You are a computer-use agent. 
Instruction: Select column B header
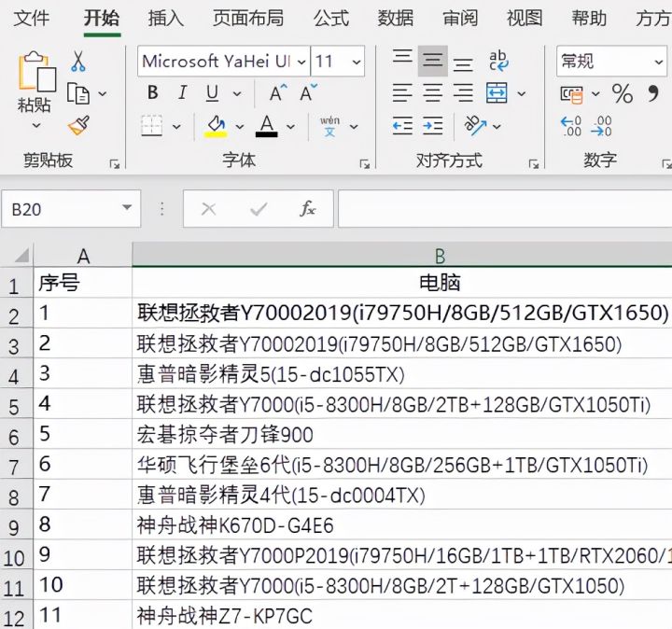402,256
